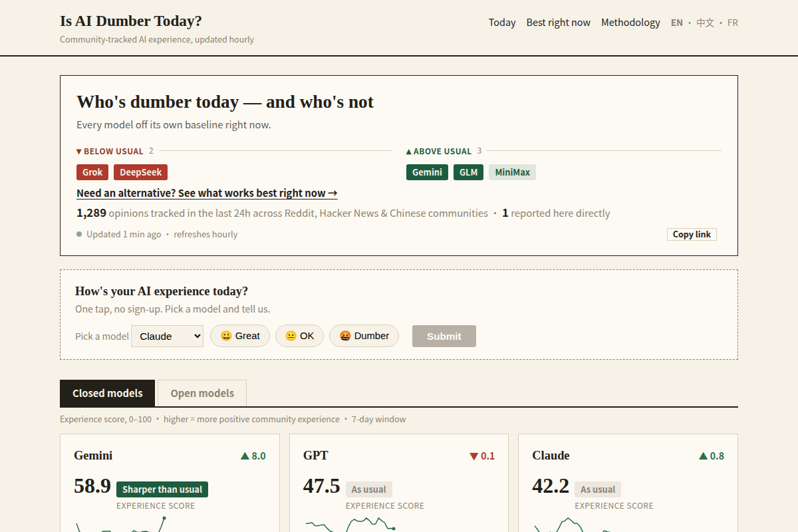
Task: Switch language to EN
Action: (x=677, y=23)
